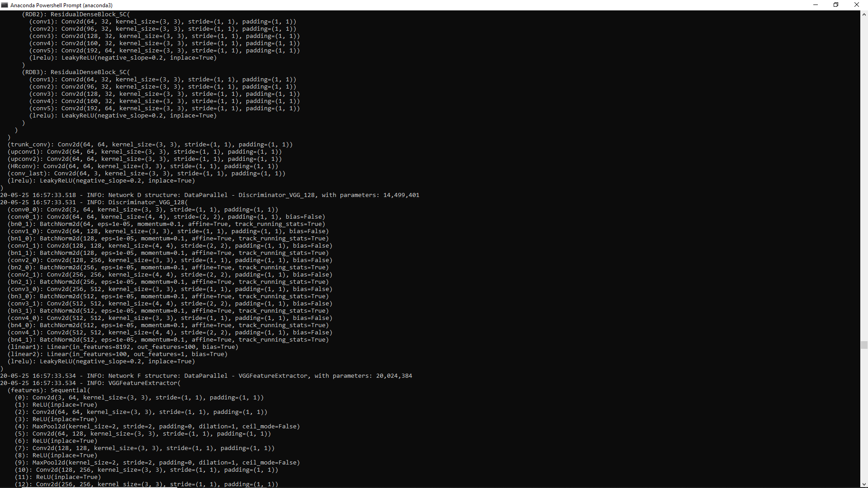This screenshot has height=488, width=868.
Task: Select the Discriminator_VGG_128 header line
Action: tap(94, 202)
